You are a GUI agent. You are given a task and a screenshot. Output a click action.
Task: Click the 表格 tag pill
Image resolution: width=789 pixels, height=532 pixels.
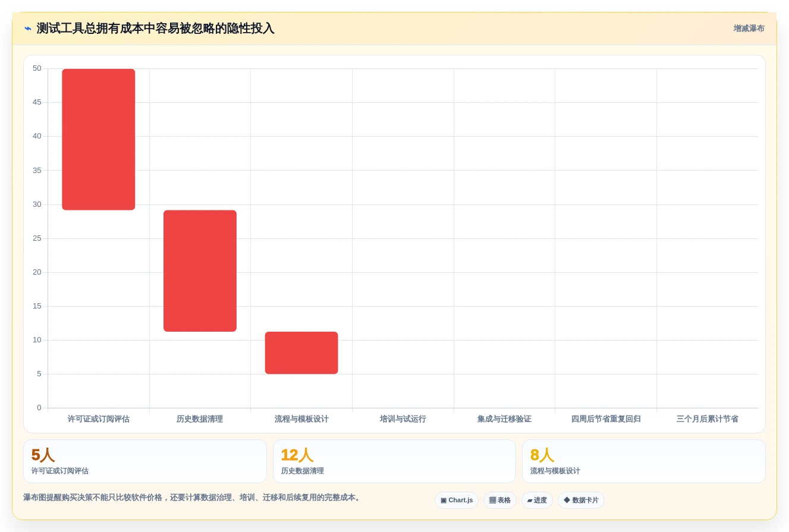click(500, 500)
